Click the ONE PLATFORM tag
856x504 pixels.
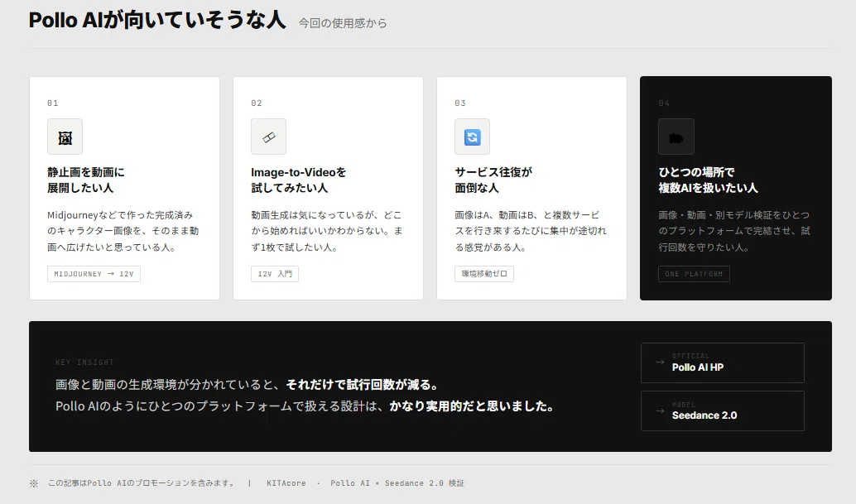tap(694, 274)
